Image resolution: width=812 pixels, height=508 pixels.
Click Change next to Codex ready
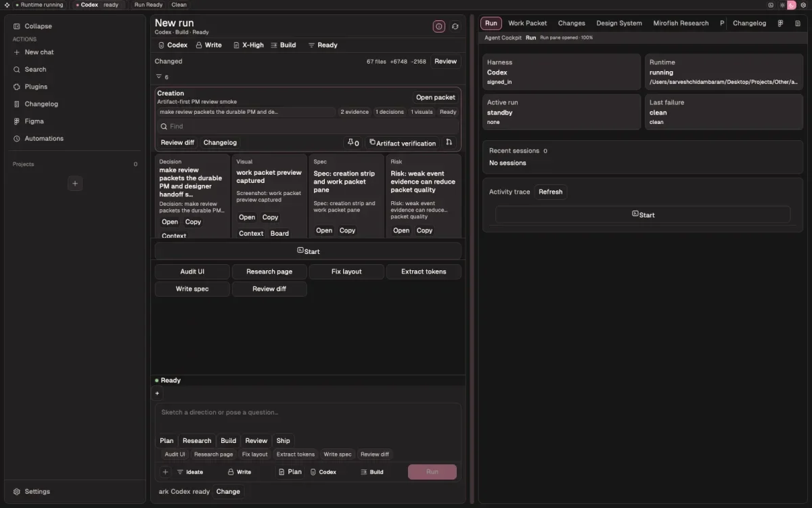[228, 492]
